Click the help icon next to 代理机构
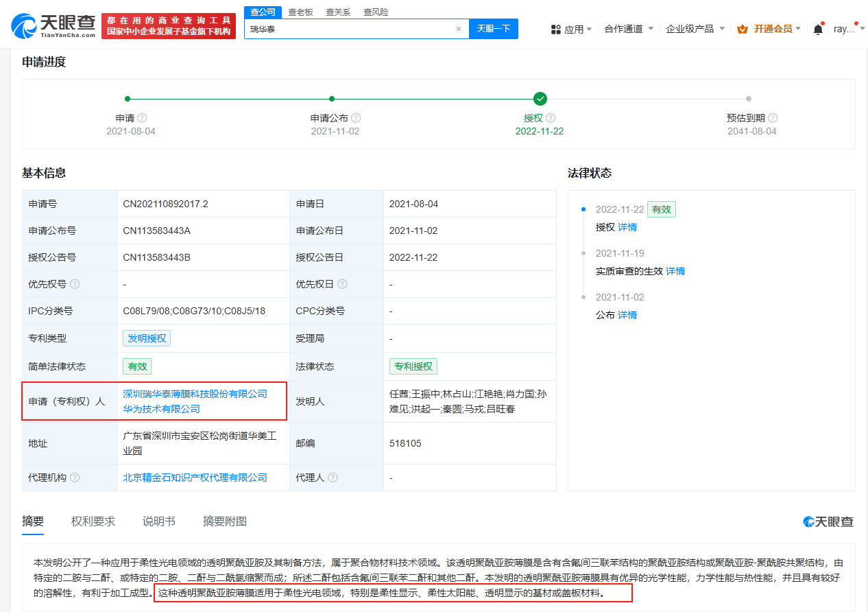The image size is (868, 612). pyautogui.click(x=75, y=478)
